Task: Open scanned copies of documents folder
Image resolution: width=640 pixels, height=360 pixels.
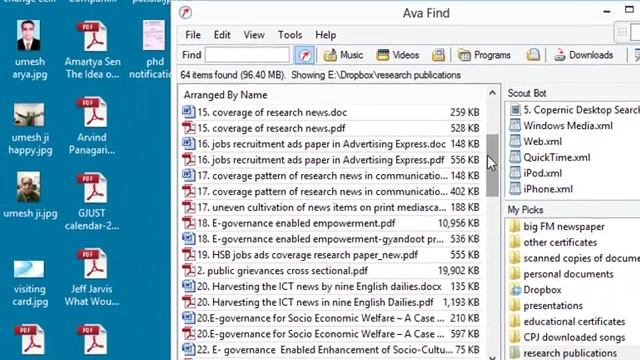Action: [x=574, y=258]
